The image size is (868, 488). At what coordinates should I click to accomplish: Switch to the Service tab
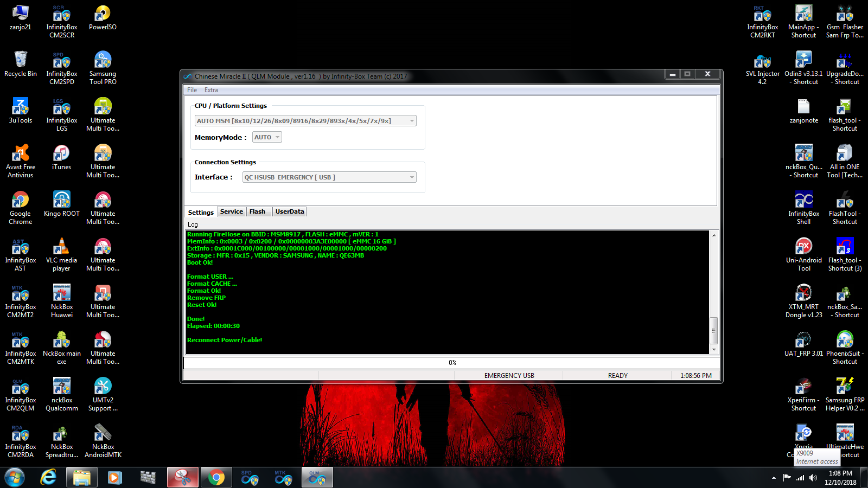[x=232, y=211]
